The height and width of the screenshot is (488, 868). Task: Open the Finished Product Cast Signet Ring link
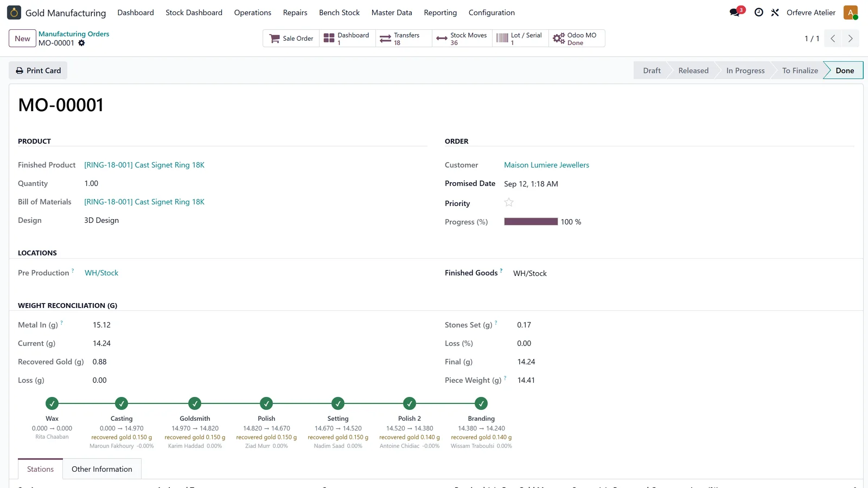coord(144,165)
